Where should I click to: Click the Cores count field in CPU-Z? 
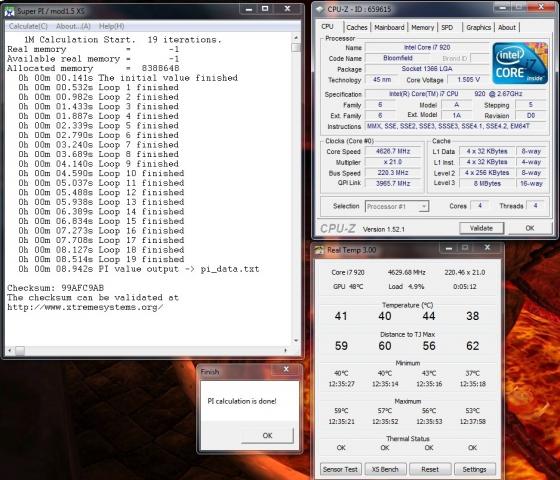click(480, 206)
